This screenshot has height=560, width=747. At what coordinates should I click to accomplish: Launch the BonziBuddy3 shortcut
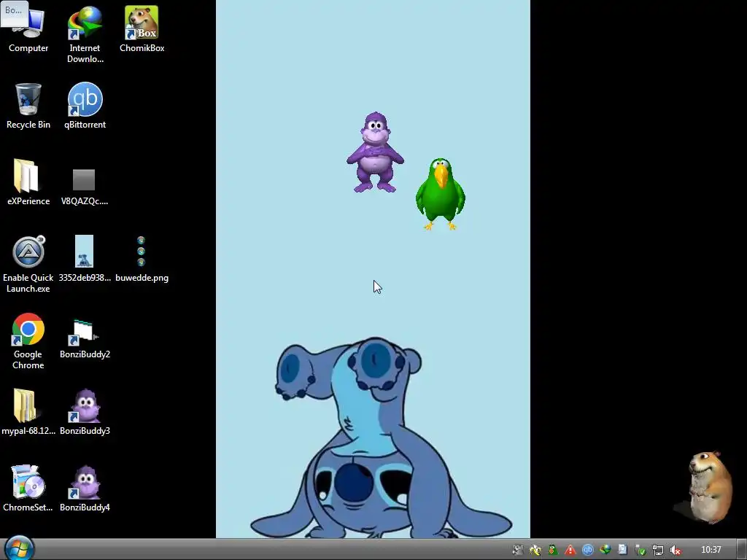85,412
